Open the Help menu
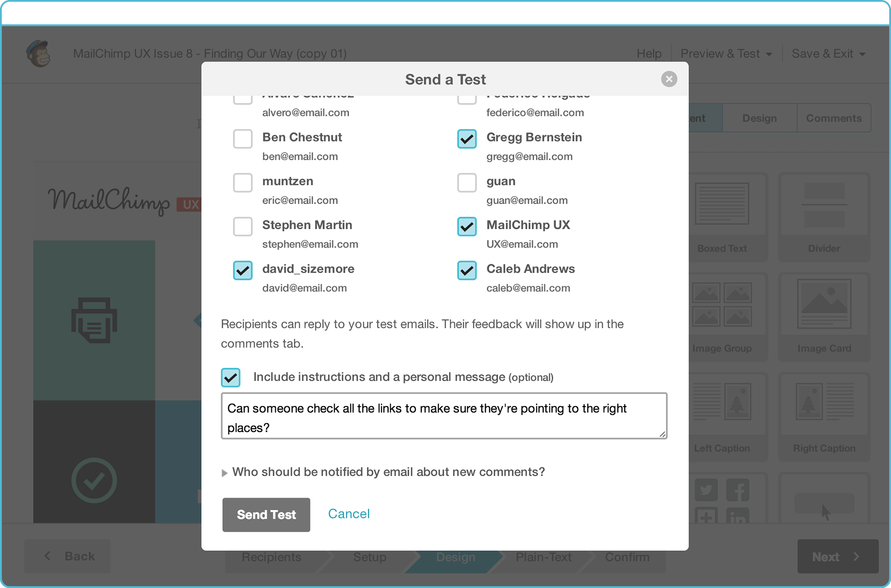 coord(649,53)
